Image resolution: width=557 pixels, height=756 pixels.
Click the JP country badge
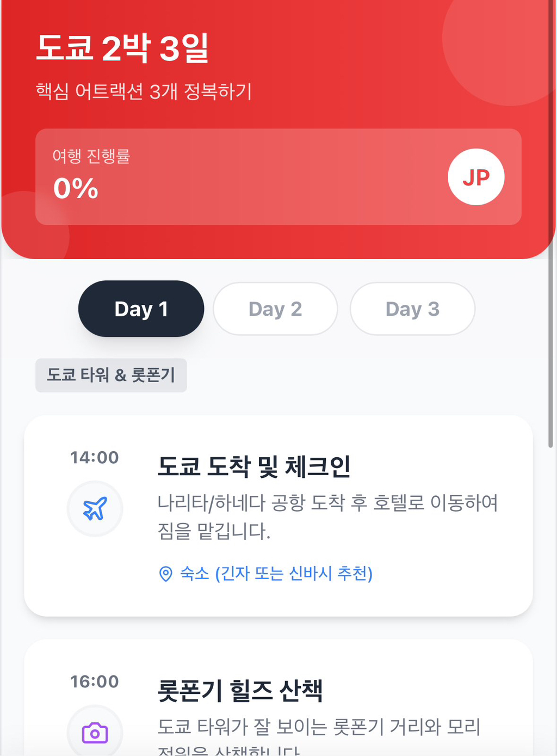[476, 177]
